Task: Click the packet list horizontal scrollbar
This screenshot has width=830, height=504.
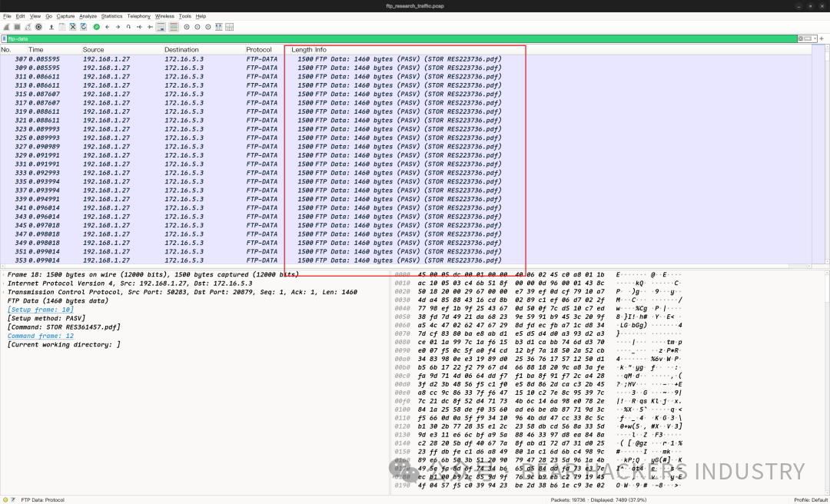Action: pos(407,267)
